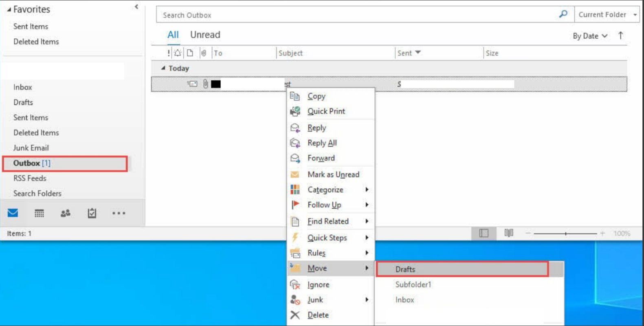This screenshot has width=644, height=326.
Task: Sort by Importance column icon
Action: [169, 53]
